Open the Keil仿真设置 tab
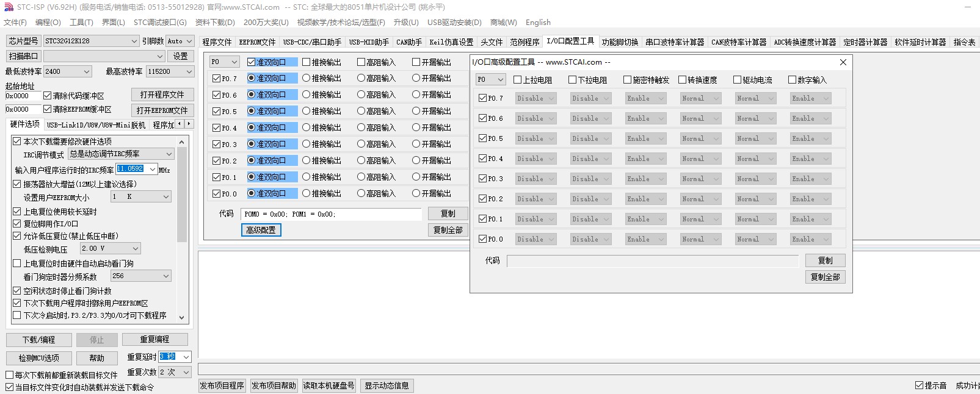 pos(451,42)
